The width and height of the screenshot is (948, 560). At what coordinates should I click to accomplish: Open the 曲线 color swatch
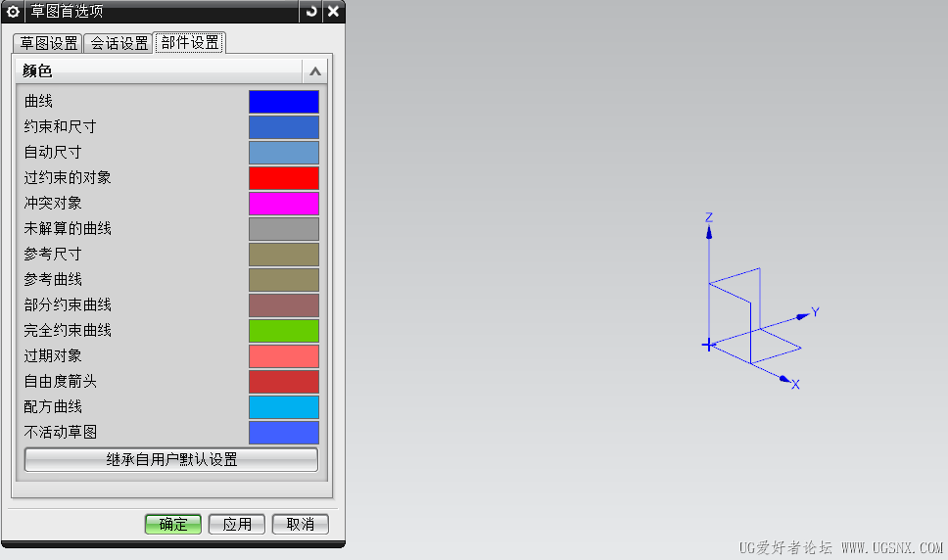pyautogui.click(x=284, y=102)
